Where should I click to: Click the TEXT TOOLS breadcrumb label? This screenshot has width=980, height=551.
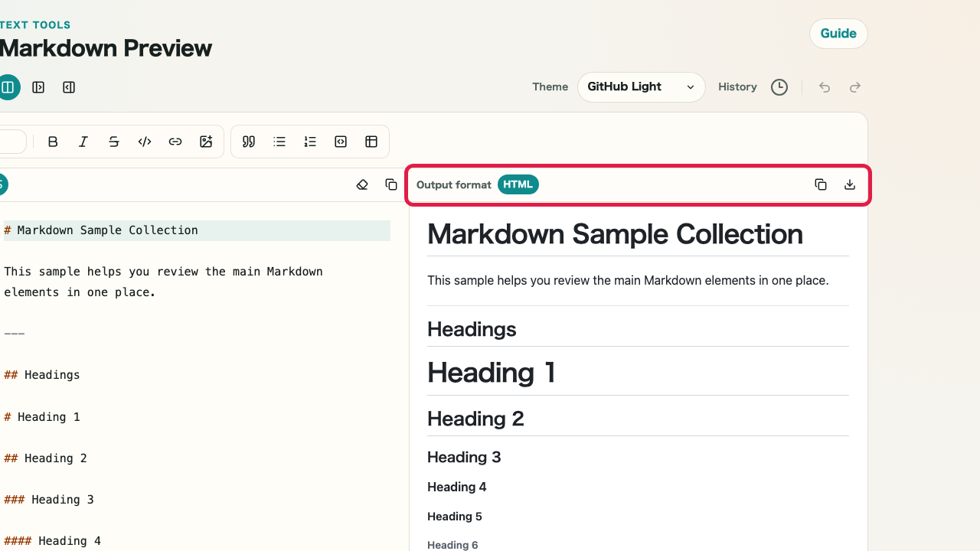[35, 25]
